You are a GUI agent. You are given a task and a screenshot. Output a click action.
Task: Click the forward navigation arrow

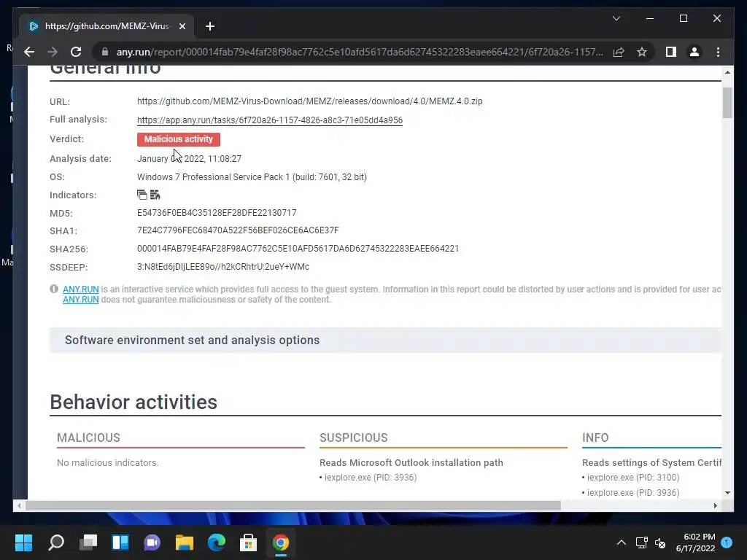point(53,52)
